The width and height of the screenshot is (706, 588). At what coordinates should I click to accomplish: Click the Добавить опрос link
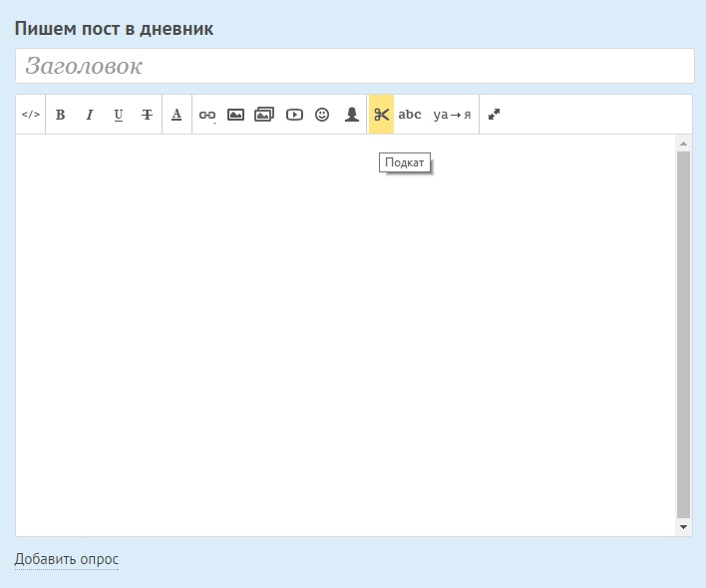[66, 559]
